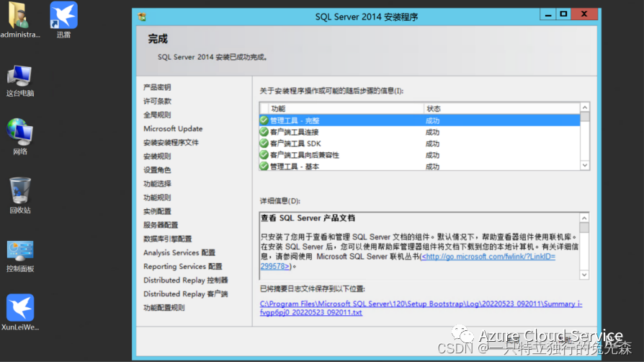The height and width of the screenshot is (362, 644).
Task: Click 成功 status of 客户端工具 SDK
Action: pyautogui.click(x=432, y=144)
